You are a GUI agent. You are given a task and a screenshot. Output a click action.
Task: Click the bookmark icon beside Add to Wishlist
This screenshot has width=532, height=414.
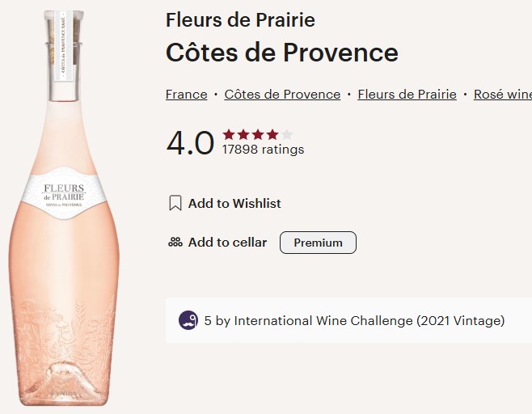coord(175,203)
